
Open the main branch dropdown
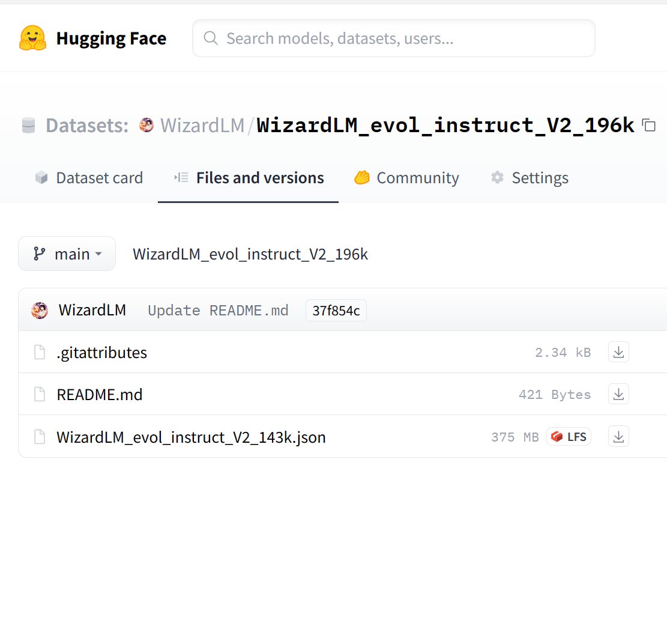(67, 254)
